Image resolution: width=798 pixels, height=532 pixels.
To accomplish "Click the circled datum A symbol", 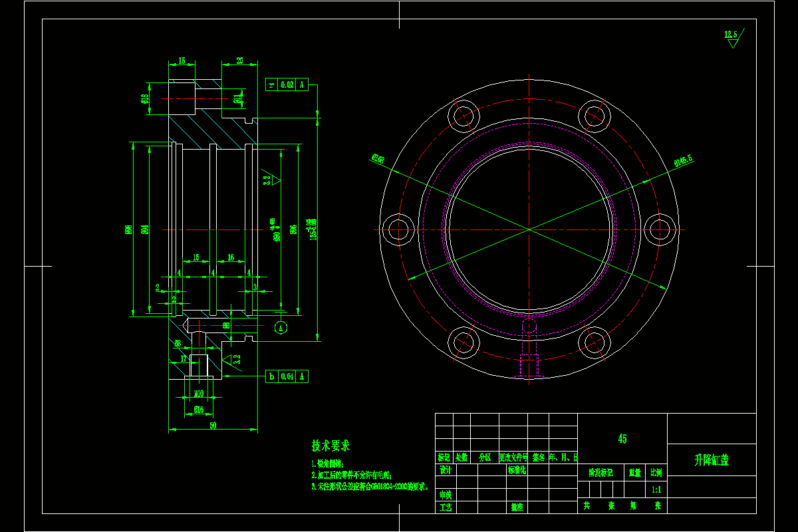I will [x=281, y=327].
